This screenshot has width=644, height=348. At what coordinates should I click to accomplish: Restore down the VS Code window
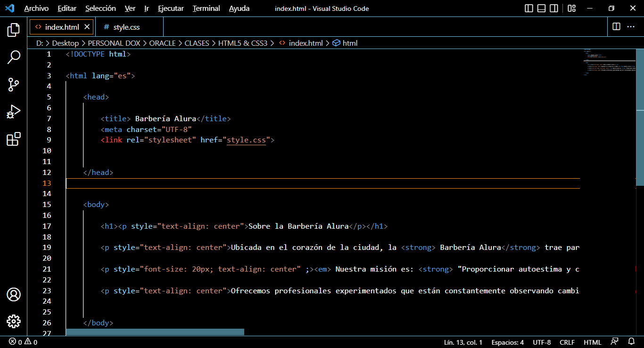point(611,8)
